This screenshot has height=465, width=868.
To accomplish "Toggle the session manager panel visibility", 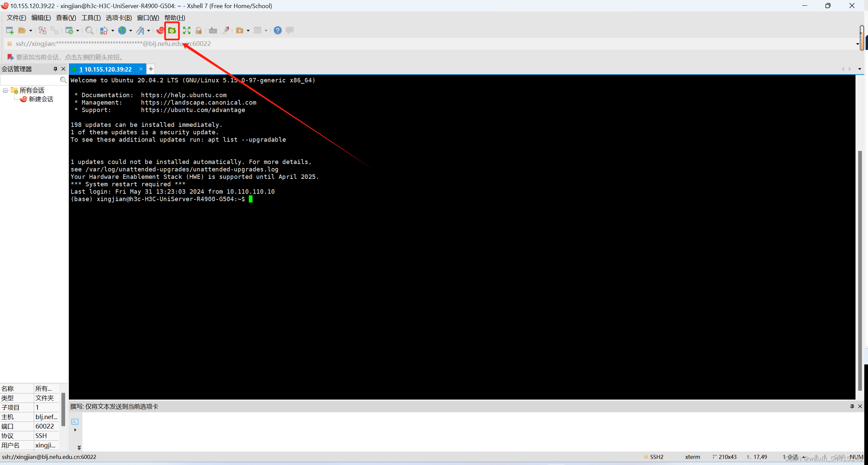I will click(63, 68).
